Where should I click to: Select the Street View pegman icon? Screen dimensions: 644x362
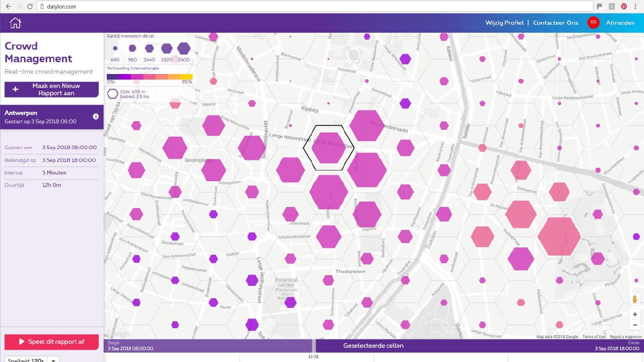634,299
